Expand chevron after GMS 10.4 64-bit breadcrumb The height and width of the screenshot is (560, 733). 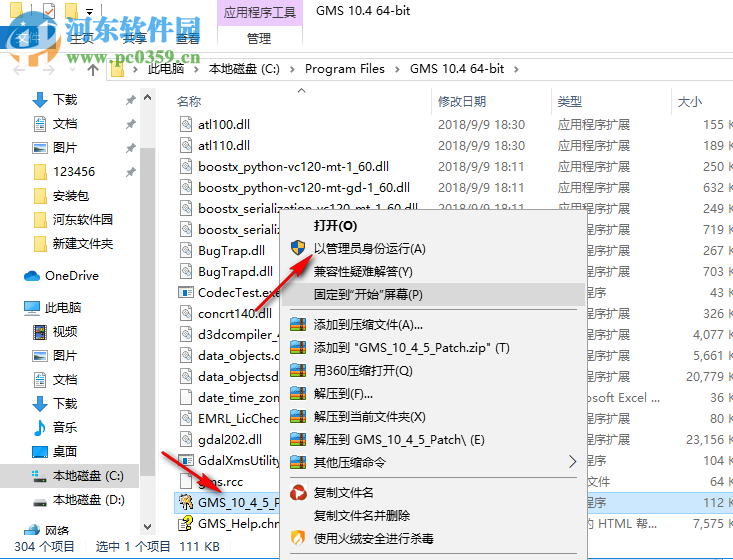pos(516,69)
